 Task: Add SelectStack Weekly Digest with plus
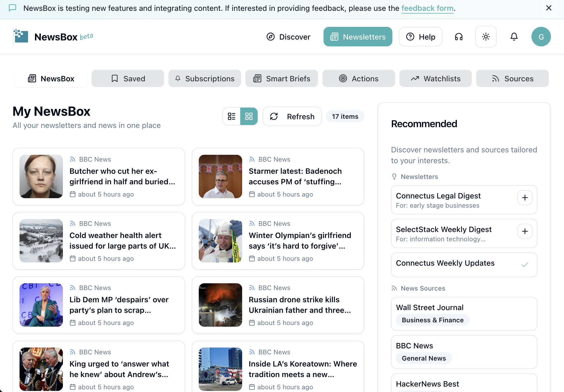point(525,231)
